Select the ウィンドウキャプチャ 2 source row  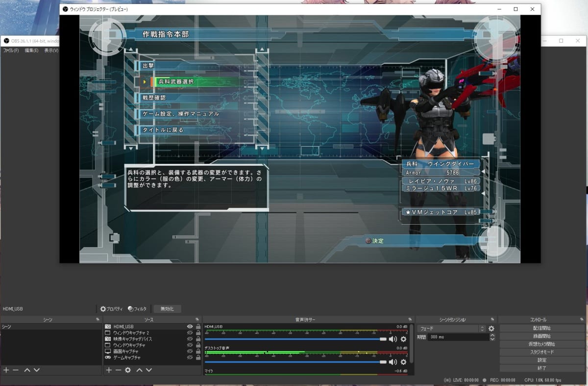pos(152,333)
